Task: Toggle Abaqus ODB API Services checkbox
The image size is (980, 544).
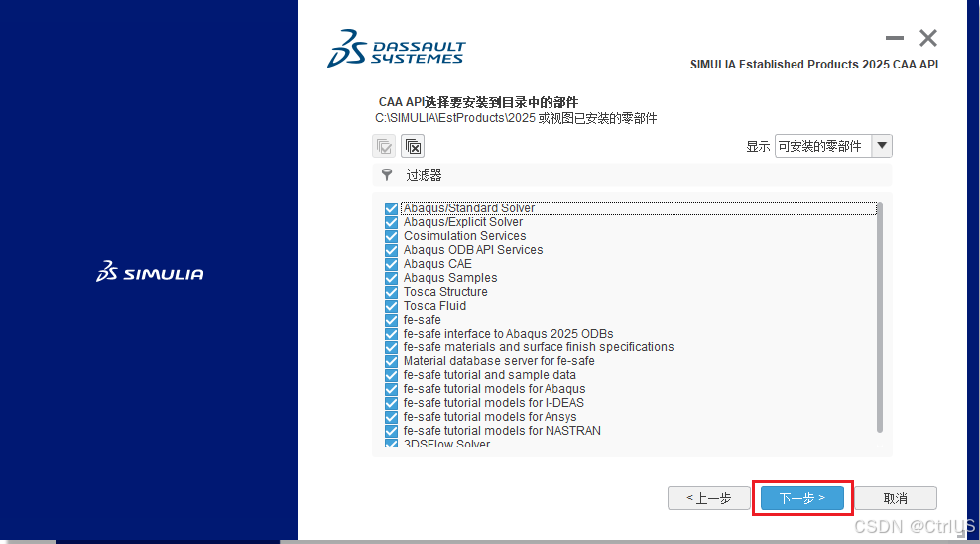Action: tap(391, 250)
